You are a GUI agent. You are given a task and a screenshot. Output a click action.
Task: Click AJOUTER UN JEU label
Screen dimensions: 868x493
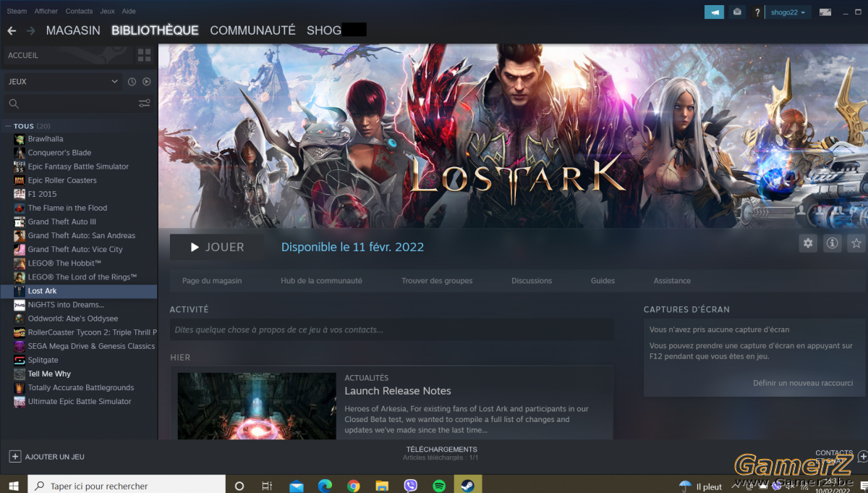55,457
